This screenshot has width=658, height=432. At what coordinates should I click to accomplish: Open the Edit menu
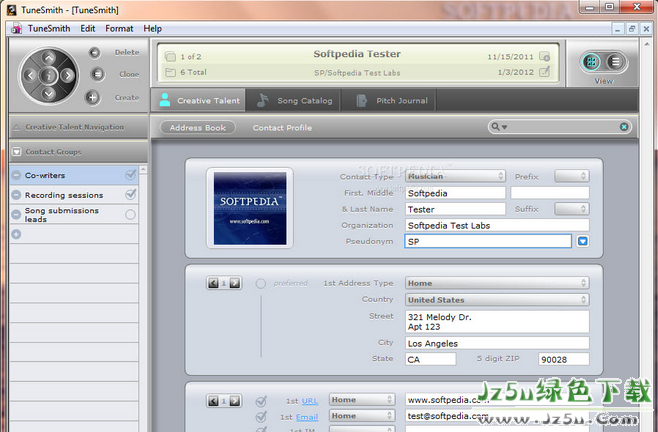(x=88, y=29)
